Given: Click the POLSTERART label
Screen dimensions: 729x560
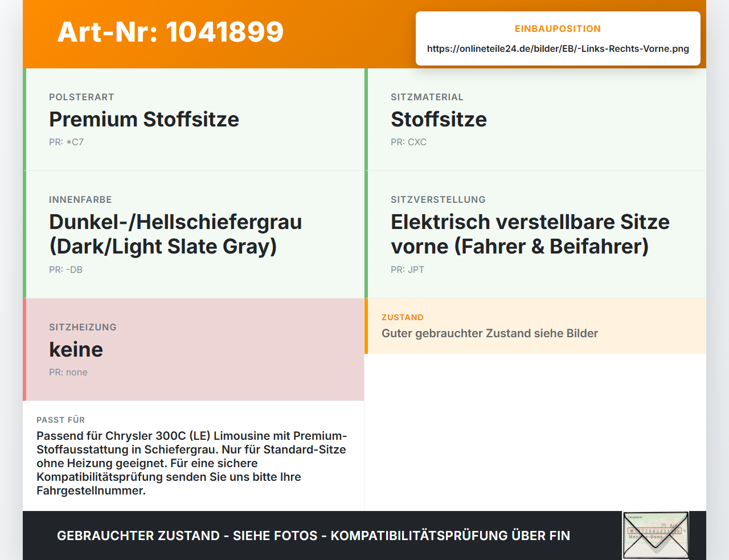Looking at the screenshot, I should (81, 97).
